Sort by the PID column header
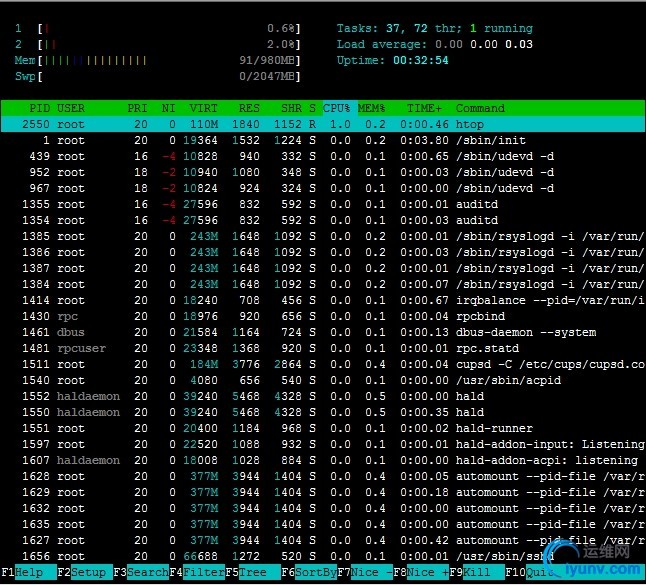 point(39,108)
